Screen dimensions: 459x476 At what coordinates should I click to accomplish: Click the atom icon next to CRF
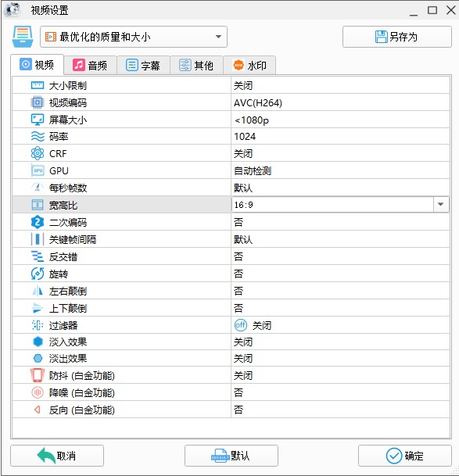point(38,154)
